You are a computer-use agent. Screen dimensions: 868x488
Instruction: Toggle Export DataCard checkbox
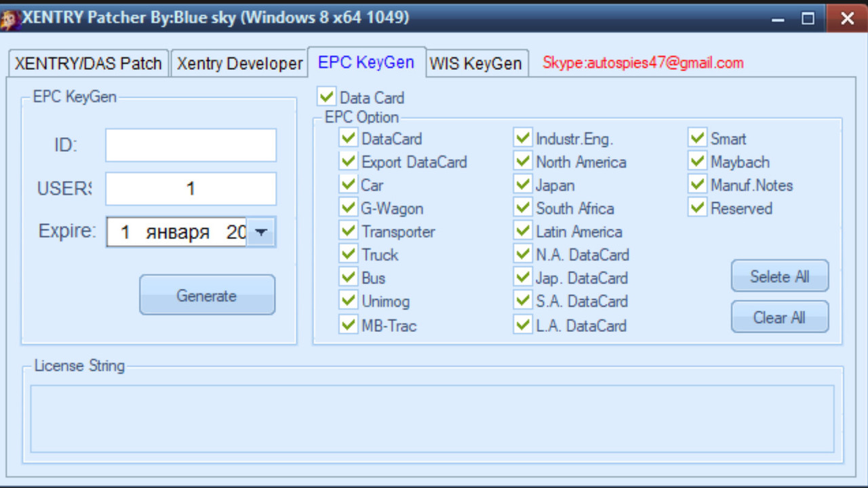(348, 162)
